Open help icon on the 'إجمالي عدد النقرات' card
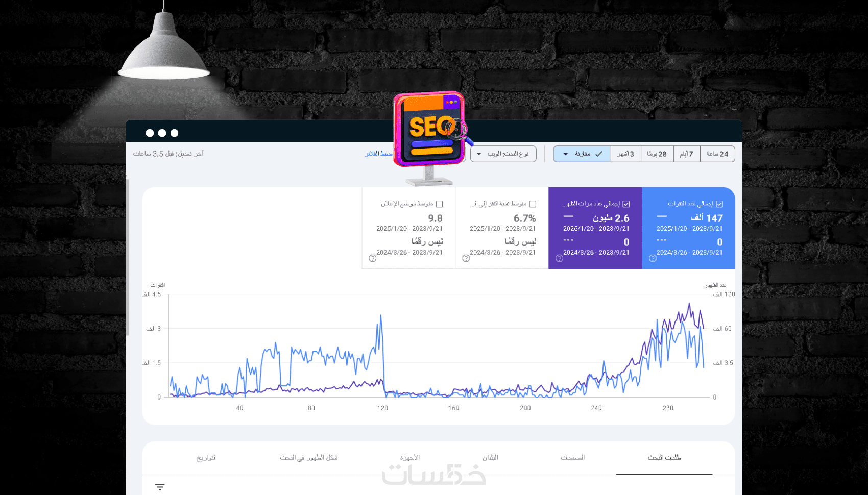868x495 pixels. click(x=653, y=258)
